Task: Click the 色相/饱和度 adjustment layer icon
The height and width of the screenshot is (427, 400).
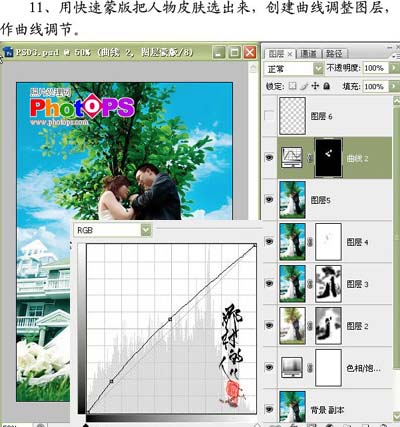Action: 292,367
